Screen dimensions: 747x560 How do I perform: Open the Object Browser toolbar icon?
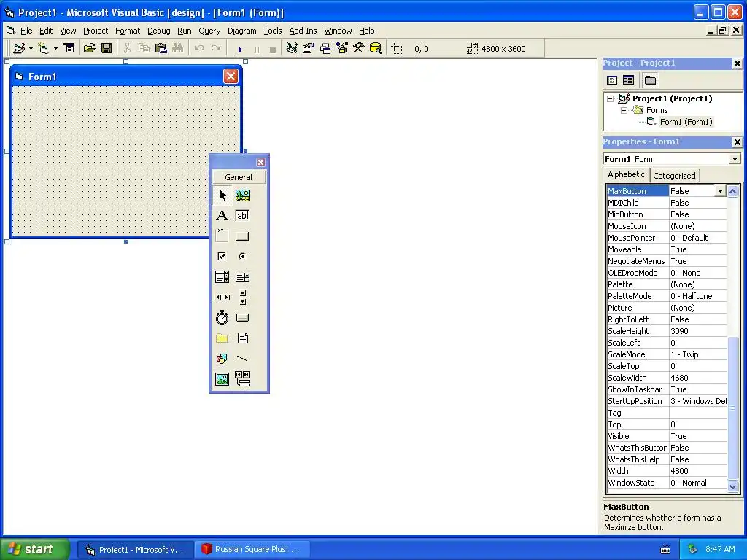[x=342, y=49]
